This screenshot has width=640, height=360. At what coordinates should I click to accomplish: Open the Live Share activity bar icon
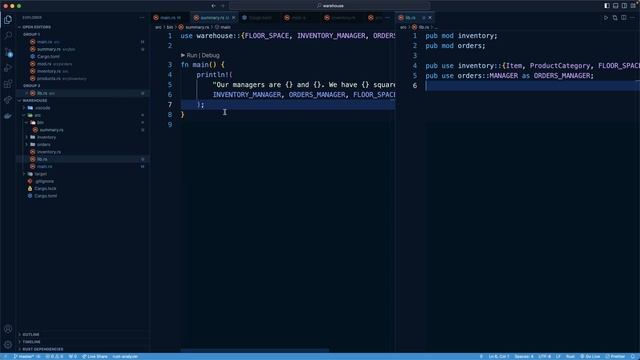point(8,100)
